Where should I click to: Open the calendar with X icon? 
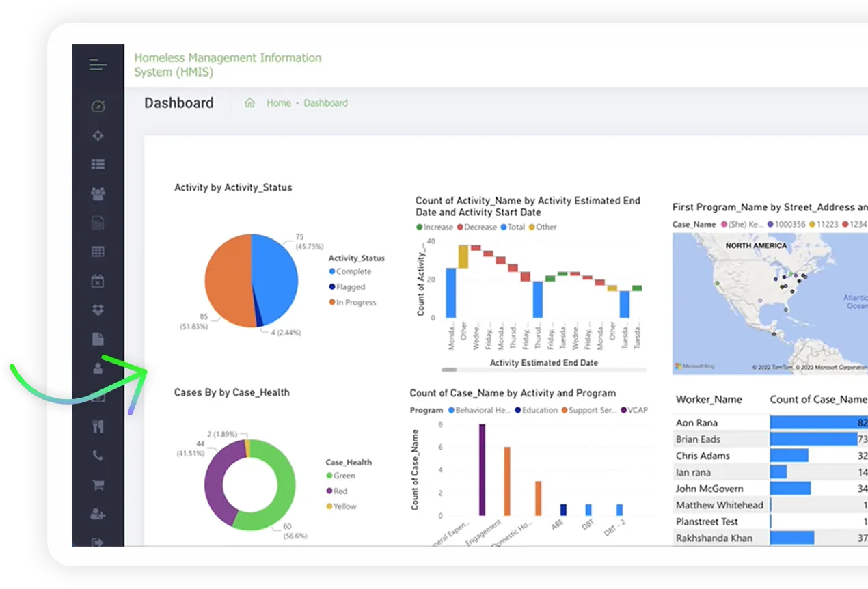coord(98,281)
